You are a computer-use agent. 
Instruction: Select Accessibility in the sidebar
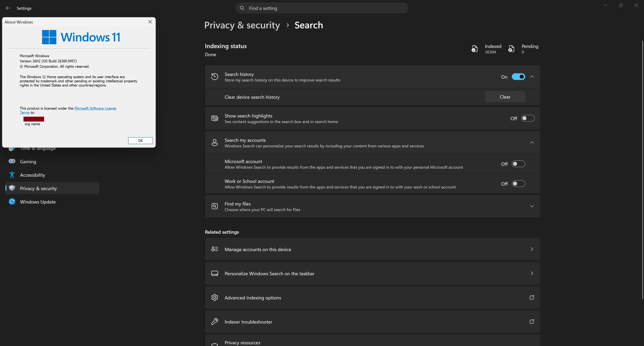[x=52, y=175]
